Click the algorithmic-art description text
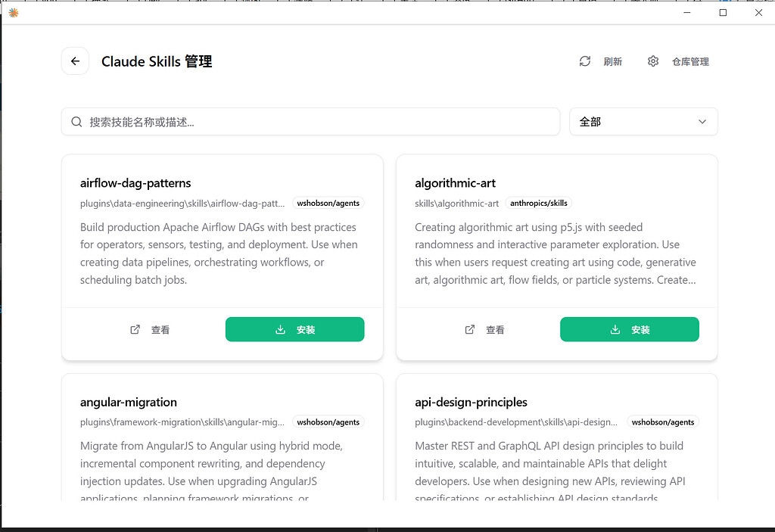775x532 pixels. tap(556, 254)
